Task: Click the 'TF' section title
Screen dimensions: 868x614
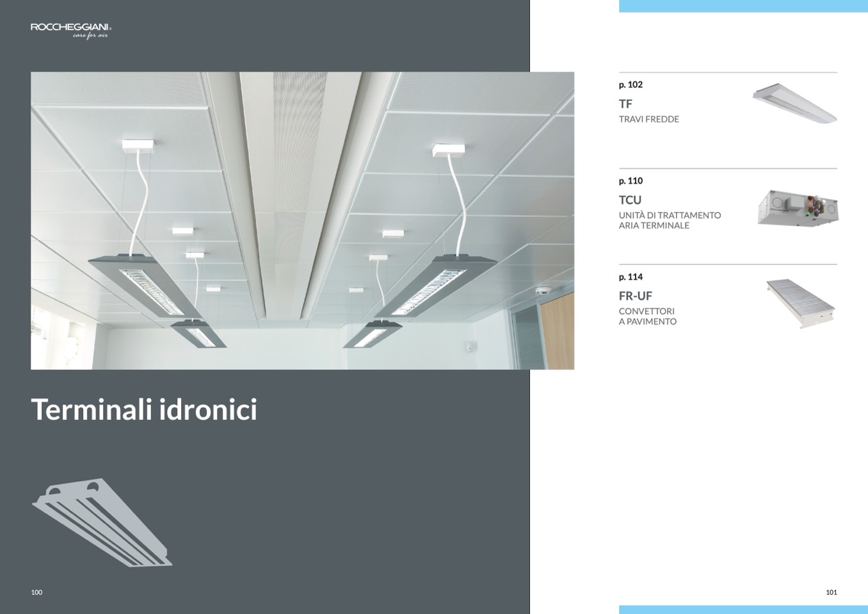Action: pyautogui.click(x=625, y=104)
